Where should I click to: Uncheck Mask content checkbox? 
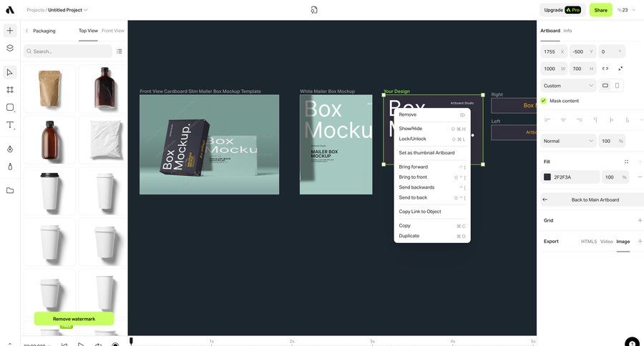(x=544, y=101)
